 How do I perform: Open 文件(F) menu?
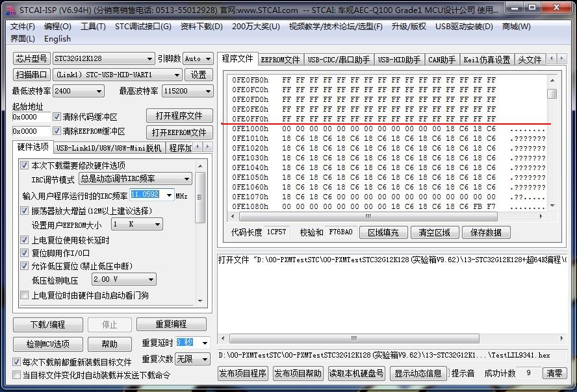tap(23, 27)
